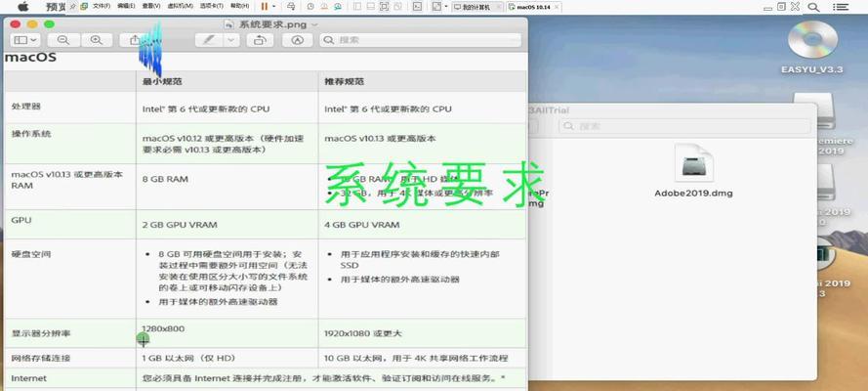Click the pin icon in VMware toolbar
The image size is (868, 391).
pyautogui.click(x=72, y=6)
